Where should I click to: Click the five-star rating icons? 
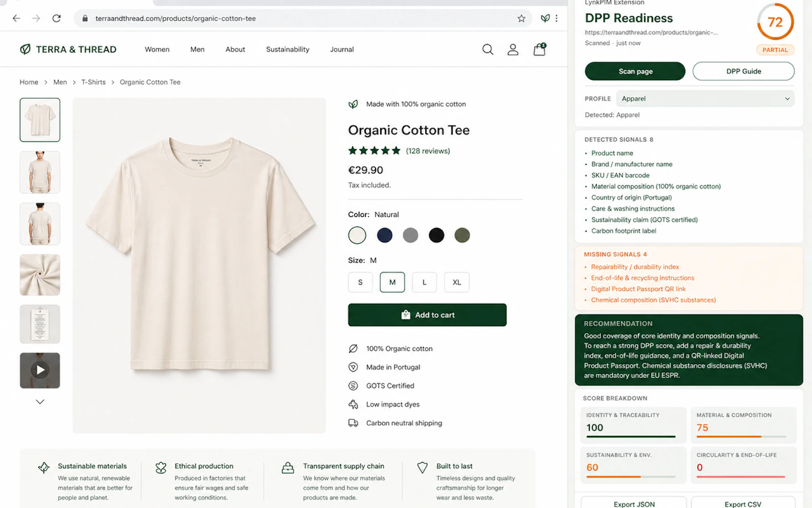click(375, 150)
